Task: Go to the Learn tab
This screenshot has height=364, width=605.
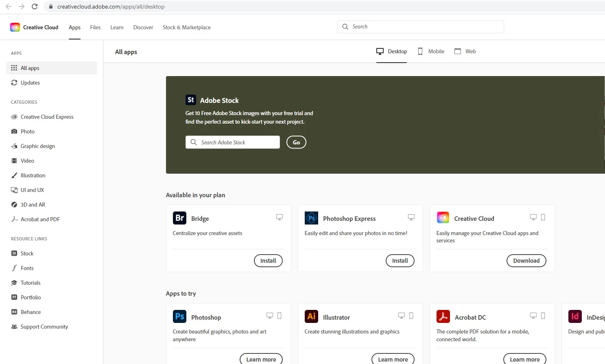Action: pos(117,27)
